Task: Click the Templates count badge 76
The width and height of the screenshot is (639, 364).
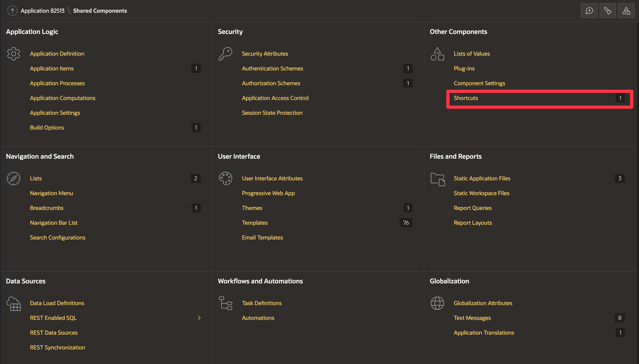Action: click(x=406, y=223)
